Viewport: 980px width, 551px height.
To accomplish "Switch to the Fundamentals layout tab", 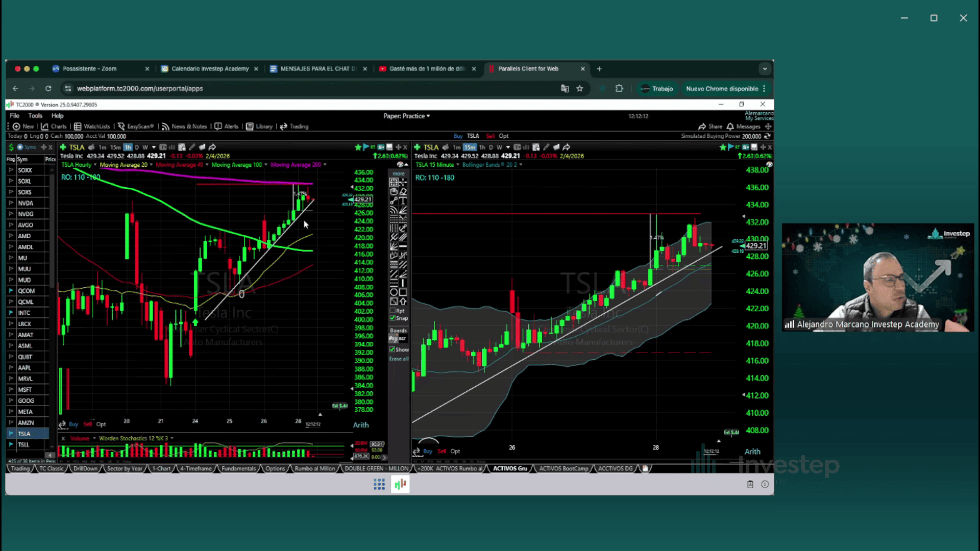I will point(238,468).
